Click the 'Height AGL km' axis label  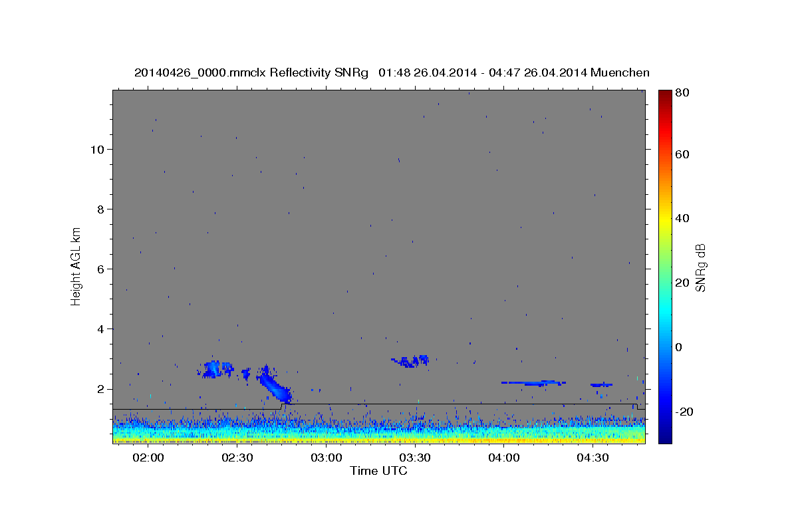click(x=76, y=266)
